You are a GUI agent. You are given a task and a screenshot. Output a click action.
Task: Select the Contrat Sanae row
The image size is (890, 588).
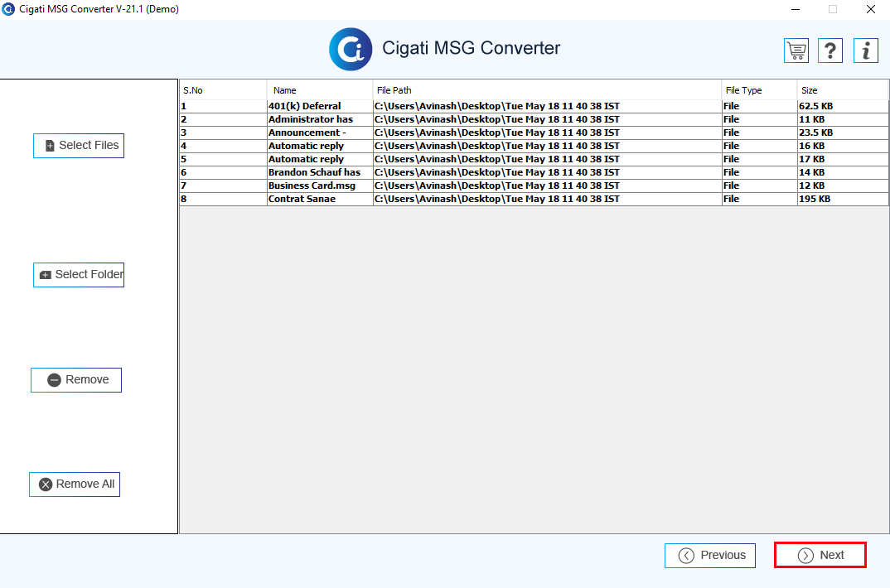534,199
